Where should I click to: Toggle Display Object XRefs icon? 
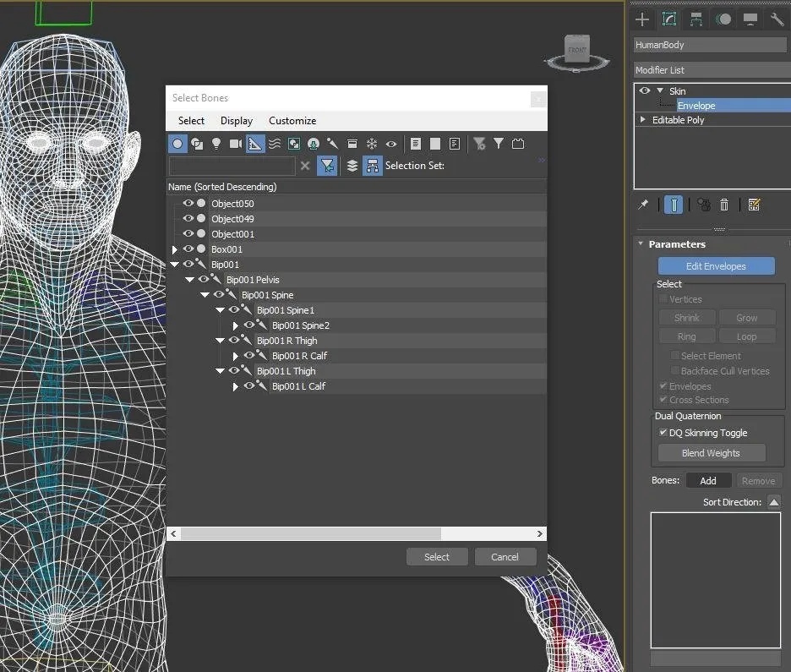[314, 144]
